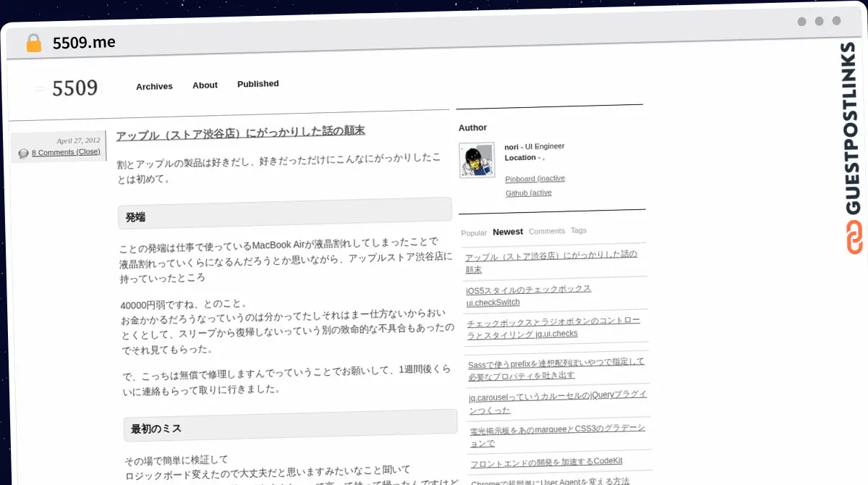The width and height of the screenshot is (868, 485).
Task: Click the hamburger icon beside the 5509 logo
Action: [x=39, y=88]
